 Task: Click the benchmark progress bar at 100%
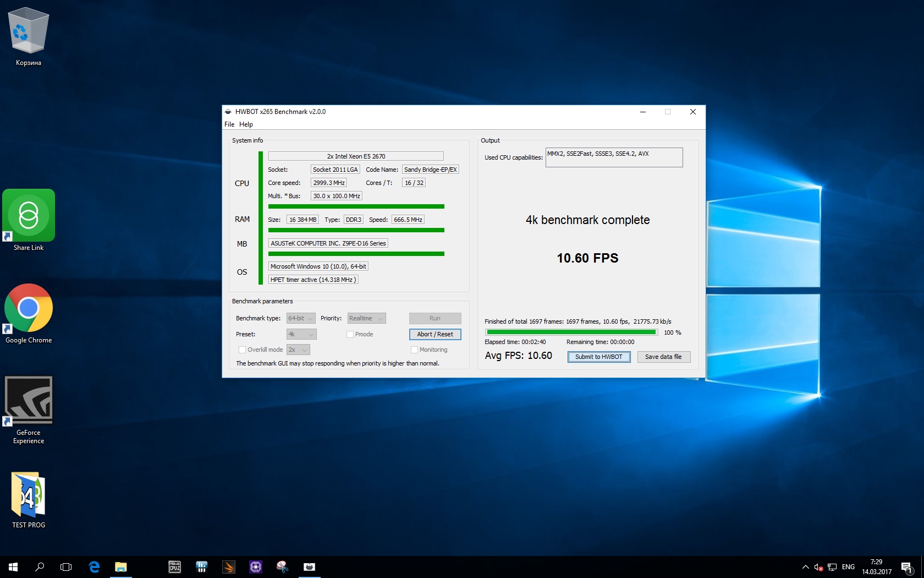click(571, 332)
